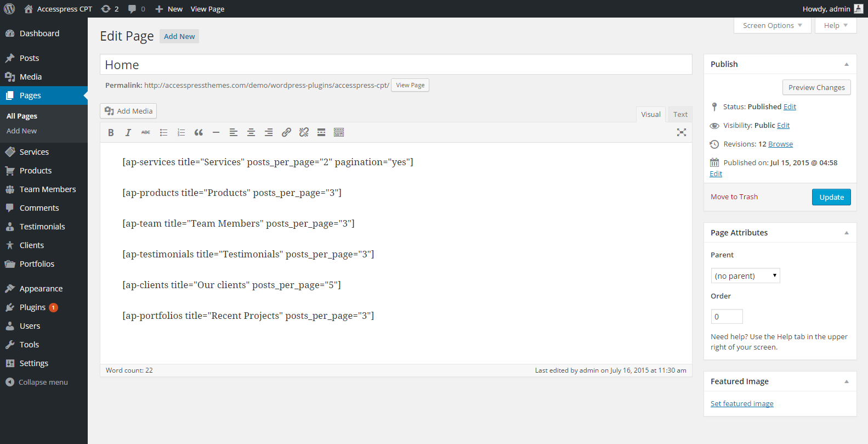Open the Clients menu
The image size is (868, 444).
tap(44, 245)
